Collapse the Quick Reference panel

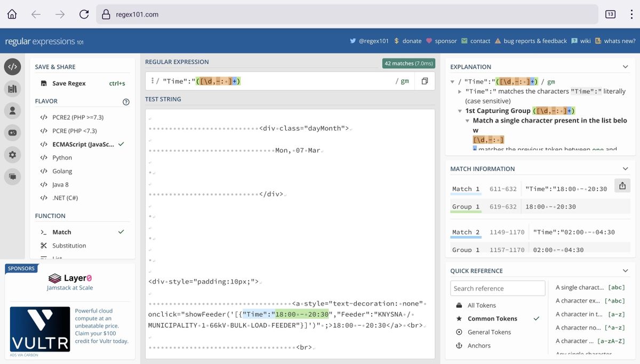[625, 271]
